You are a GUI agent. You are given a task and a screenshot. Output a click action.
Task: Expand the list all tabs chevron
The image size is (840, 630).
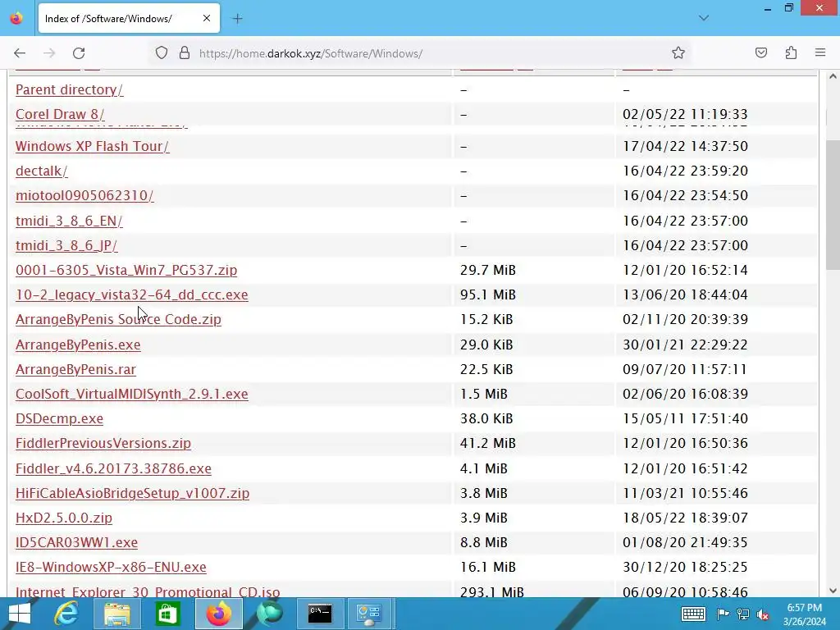704,18
